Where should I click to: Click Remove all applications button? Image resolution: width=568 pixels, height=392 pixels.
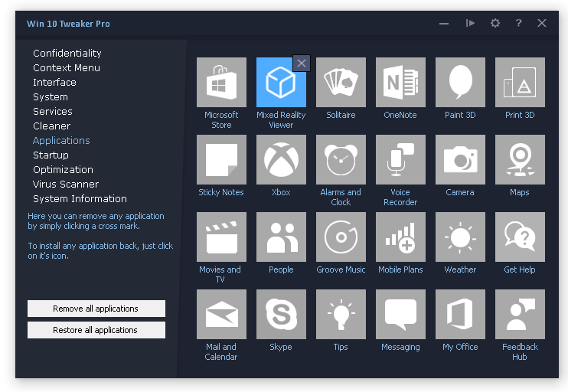pos(96,309)
